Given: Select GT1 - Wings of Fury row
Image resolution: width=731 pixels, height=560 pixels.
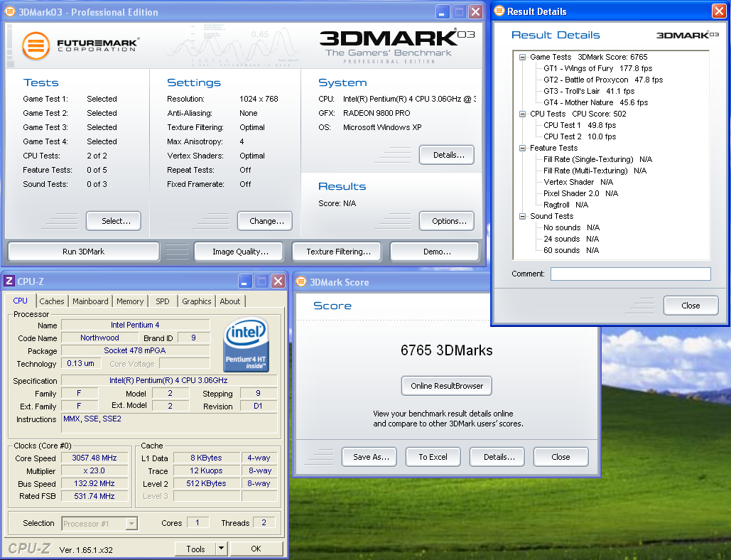Looking at the screenshot, I should 597,68.
